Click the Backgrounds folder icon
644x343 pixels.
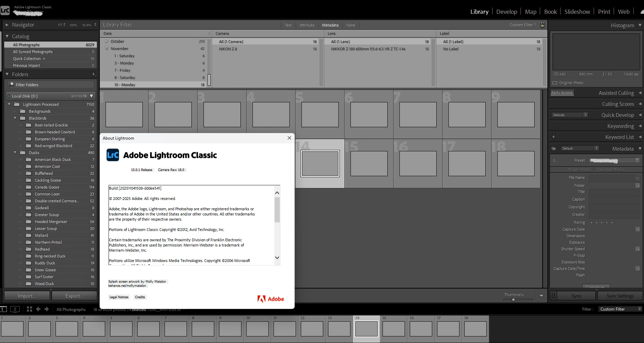tap(23, 111)
